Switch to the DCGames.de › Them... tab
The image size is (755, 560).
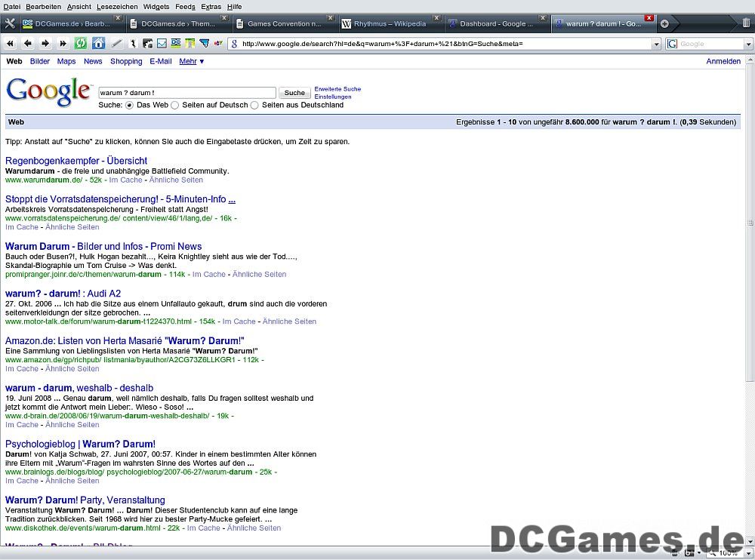click(x=178, y=23)
